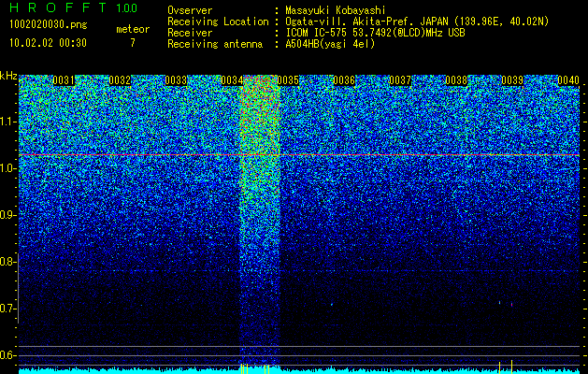Click the 0031 time marker
588x374 pixels.
(64, 80)
